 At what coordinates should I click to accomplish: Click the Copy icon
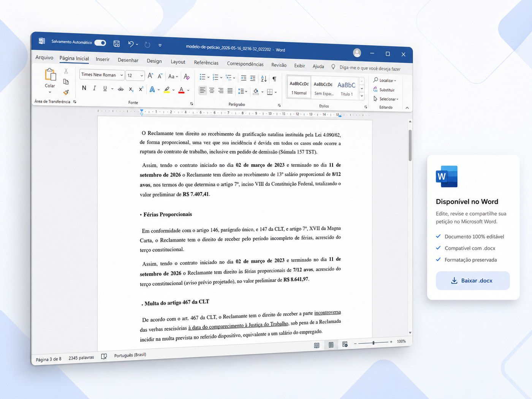pyautogui.click(x=66, y=82)
